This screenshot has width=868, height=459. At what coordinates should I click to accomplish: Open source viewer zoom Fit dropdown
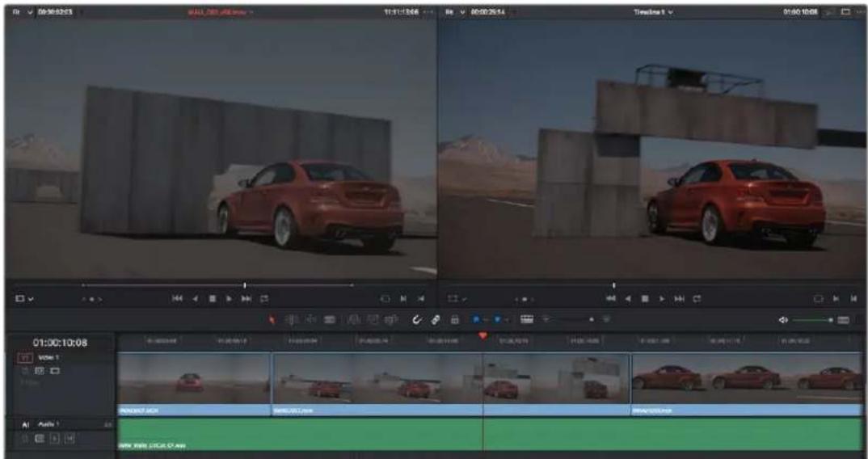(x=23, y=11)
